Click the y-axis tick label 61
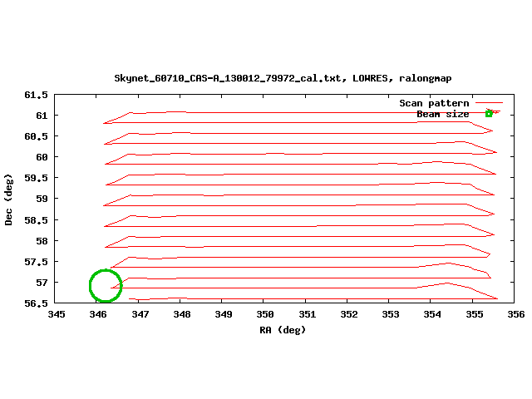 pyautogui.click(x=42, y=116)
